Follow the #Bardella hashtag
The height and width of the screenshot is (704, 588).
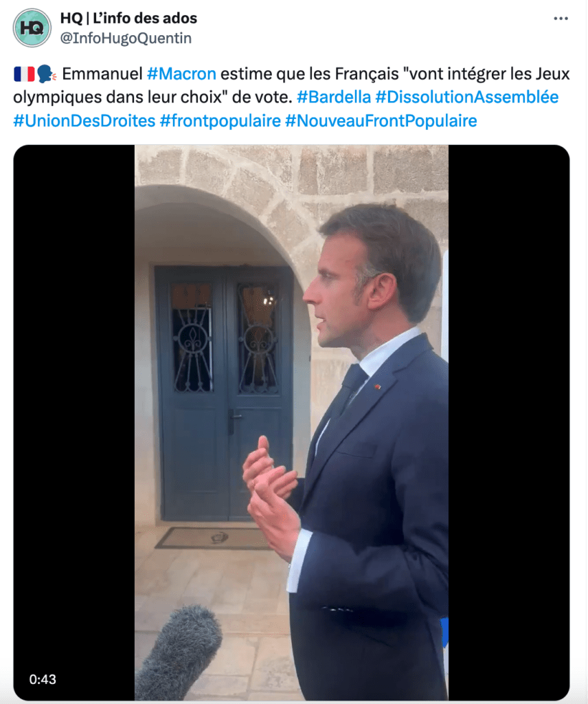tap(334, 97)
